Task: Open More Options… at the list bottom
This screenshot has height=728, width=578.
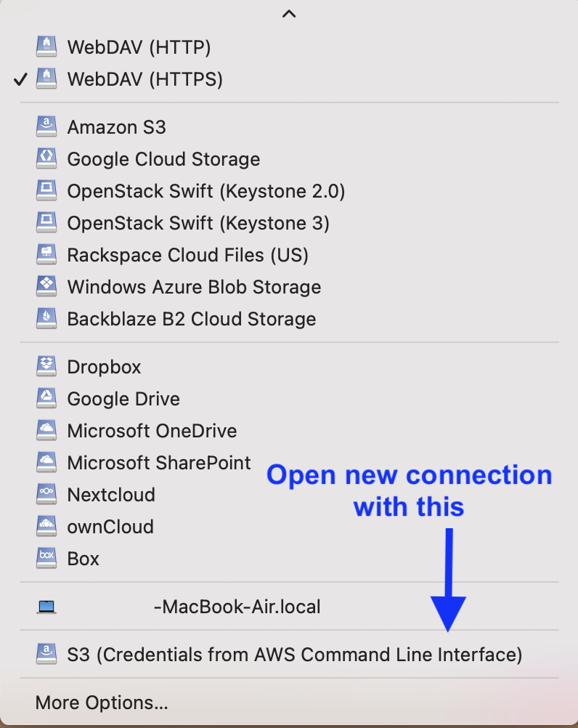Action: 102,703
